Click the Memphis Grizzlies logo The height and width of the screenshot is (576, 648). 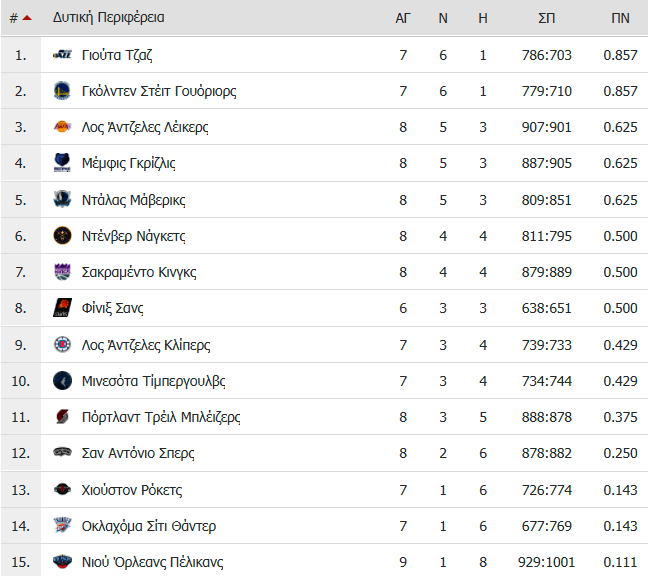coord(62,163)
